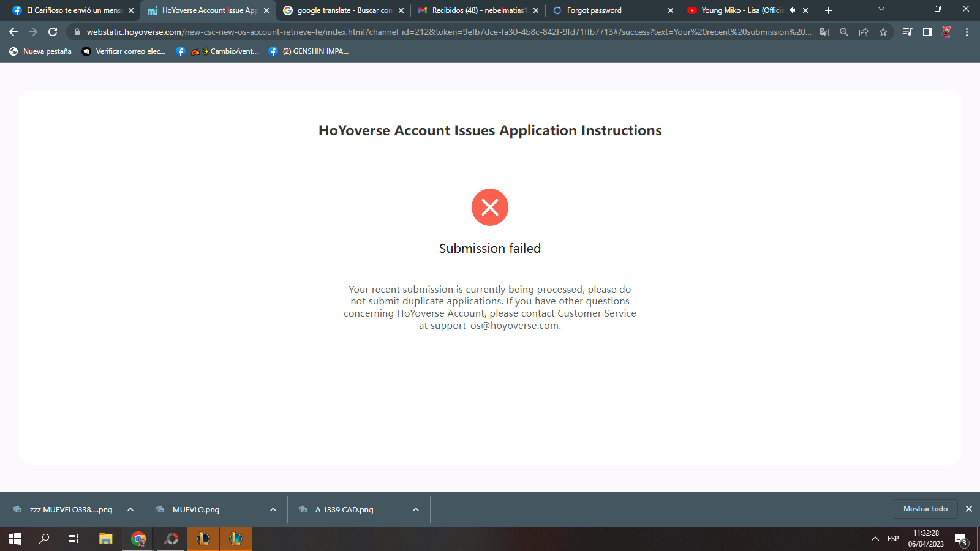Viewport: 980px width, 551px height.
Task: Expand options for A 1339 CAD.png download
Action: pyautogui.click(x=416, y=509)
